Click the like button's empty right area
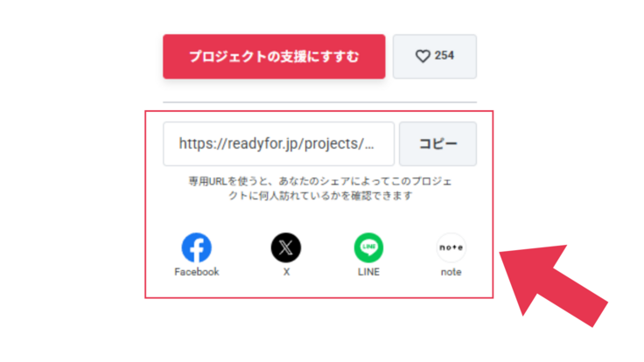The image size is (644, 362). [465, 56]
